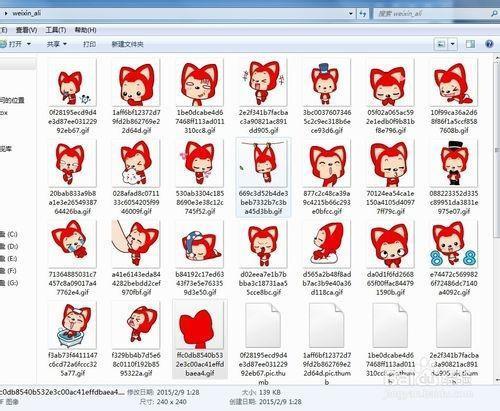Click the 打印 print button
The height and width of the screenshot is (411, 500).
pyautogui.click(x=89, y=44)
